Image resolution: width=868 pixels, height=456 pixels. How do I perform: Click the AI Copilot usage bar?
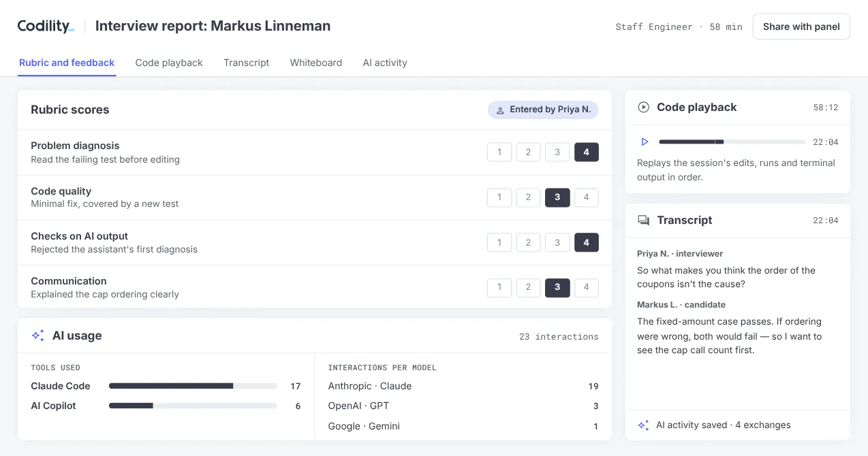pos(193,406)
